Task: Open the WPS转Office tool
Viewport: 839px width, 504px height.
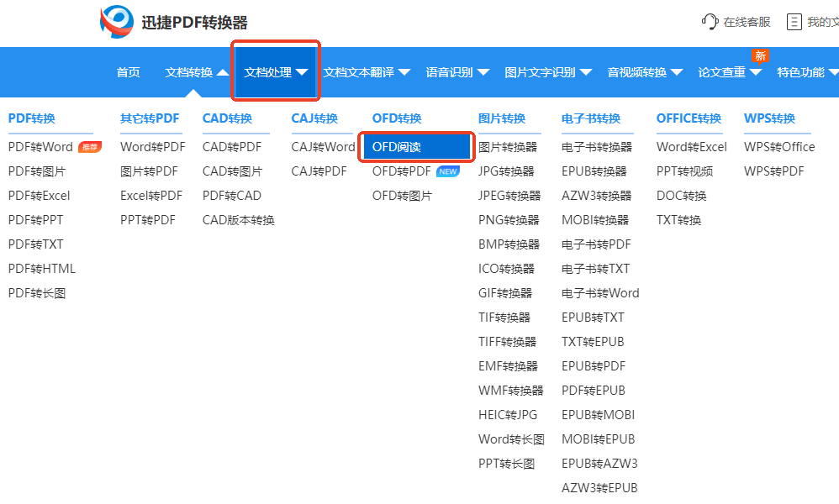Action: click(x=779, y=146)
